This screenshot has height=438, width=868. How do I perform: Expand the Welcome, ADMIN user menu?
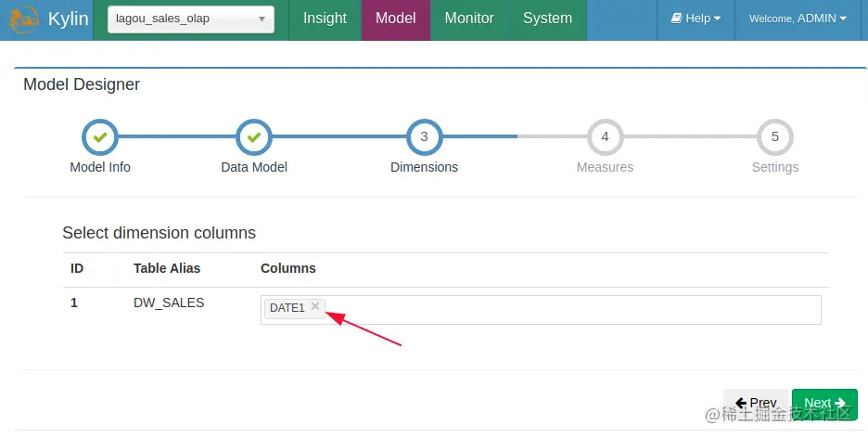798,19
